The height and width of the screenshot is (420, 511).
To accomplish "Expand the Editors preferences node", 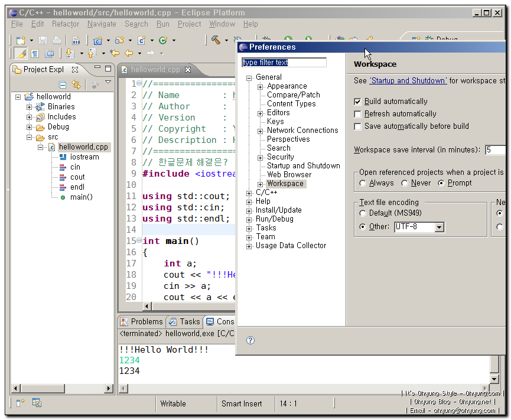I will pos(260,113).
